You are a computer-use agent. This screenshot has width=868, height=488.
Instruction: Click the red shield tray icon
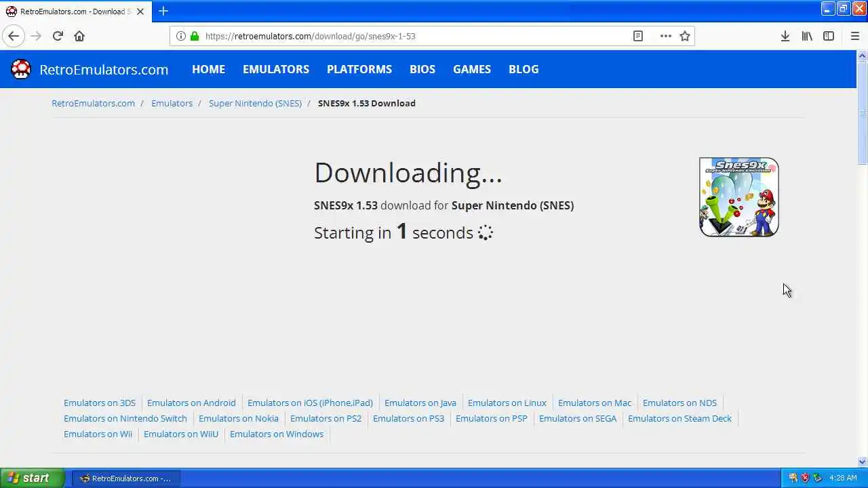[x=806, y=478]
